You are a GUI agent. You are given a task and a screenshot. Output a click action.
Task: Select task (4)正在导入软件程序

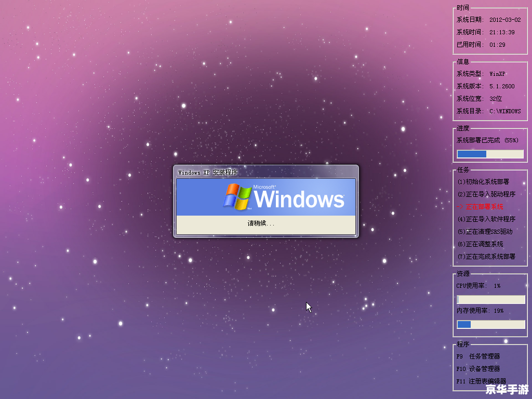pos(486,219)
